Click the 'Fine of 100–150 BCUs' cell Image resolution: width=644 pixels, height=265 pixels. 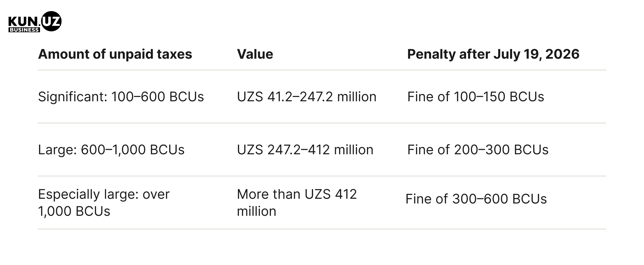click(476, 97)
